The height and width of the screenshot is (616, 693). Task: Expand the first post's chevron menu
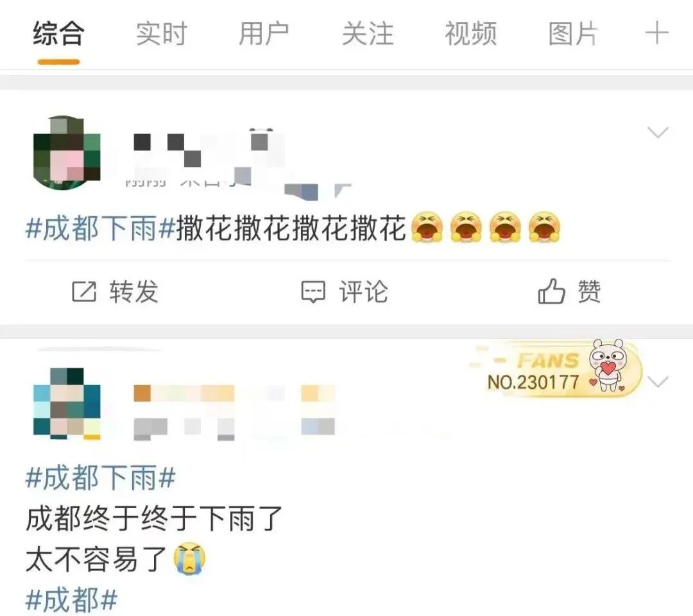click(658, 132)
